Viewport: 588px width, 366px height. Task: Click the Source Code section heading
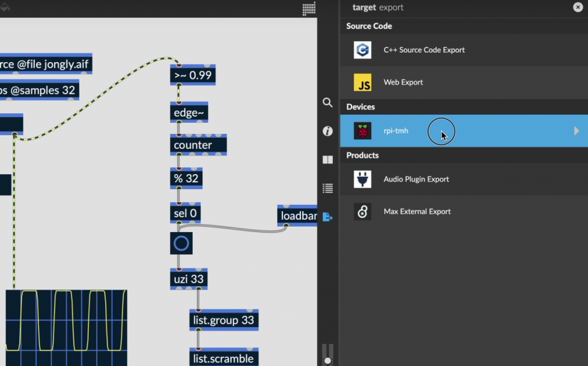(369, 26)
